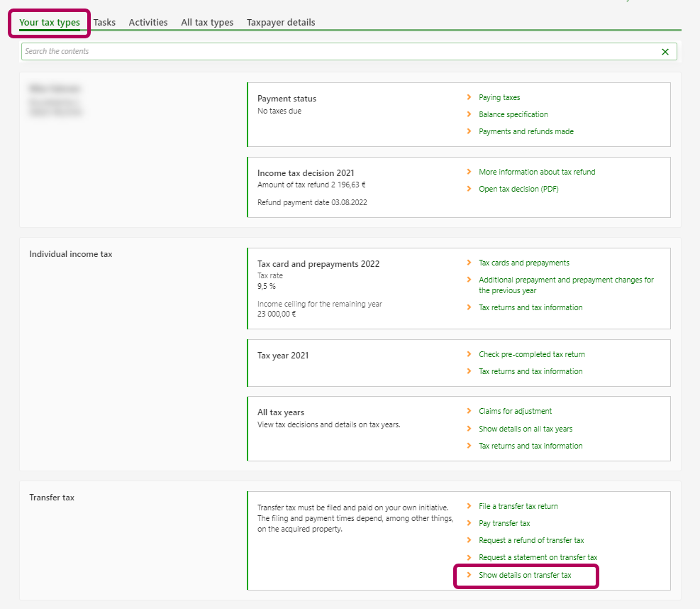Open Claims for adjustment link

(515, 411)
